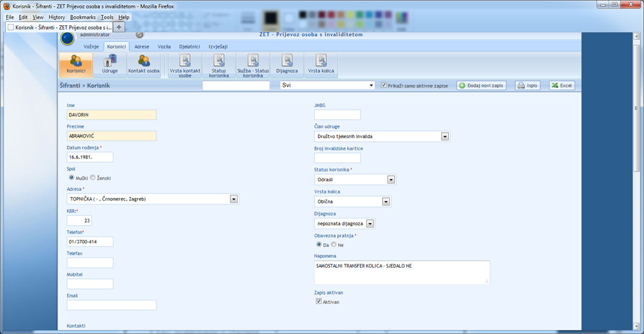This screenshot has width=644, height=334.
Task: Toggle the Aktivan checkbox
Action: [318, 301]
